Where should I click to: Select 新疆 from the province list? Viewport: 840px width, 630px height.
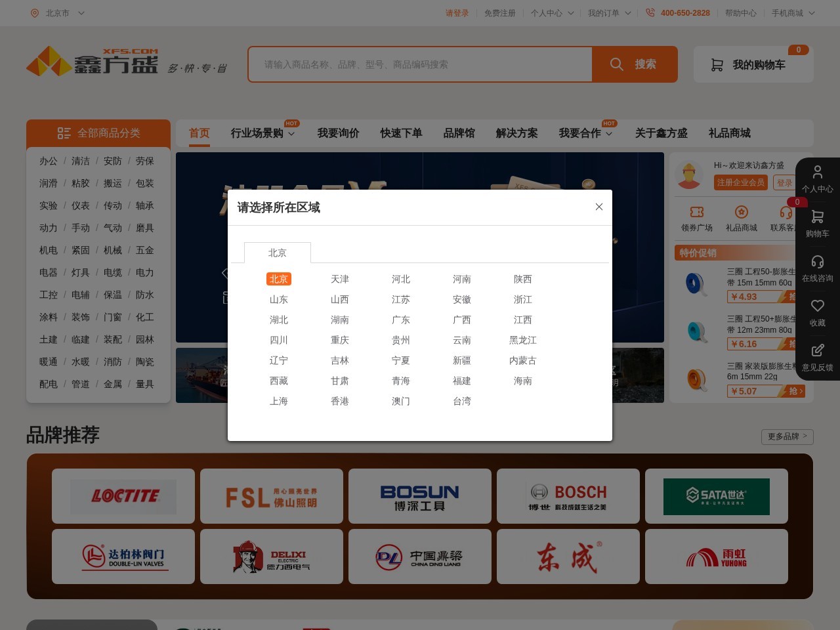point(462,360)
